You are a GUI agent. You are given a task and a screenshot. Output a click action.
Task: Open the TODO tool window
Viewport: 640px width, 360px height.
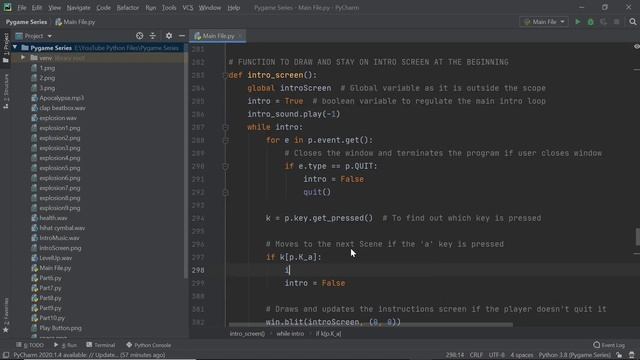30,345
